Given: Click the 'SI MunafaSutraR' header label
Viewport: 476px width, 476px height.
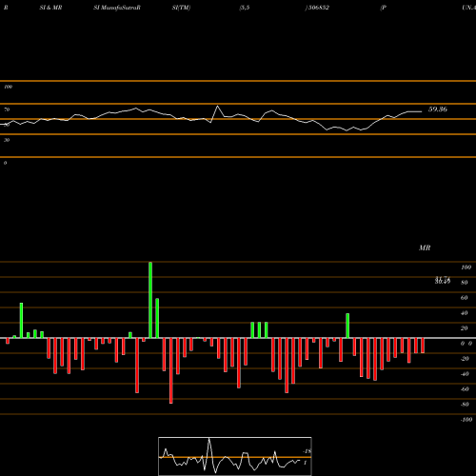Looking at the screenshot, I should point(117,8).
